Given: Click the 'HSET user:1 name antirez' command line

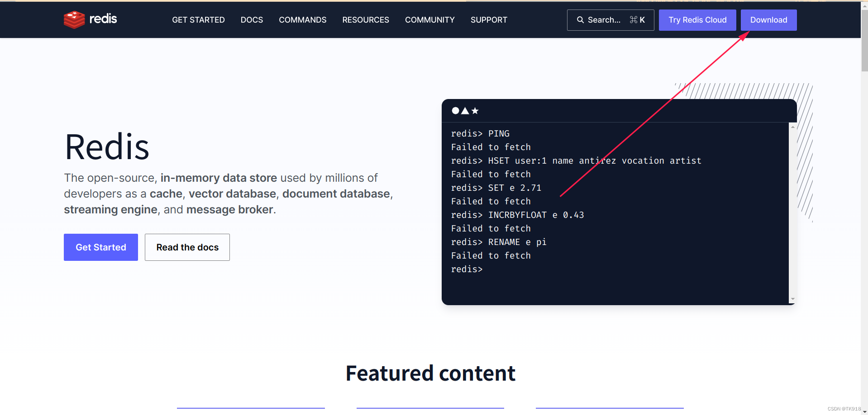Looking at the screenshot, I should point(576,161).
